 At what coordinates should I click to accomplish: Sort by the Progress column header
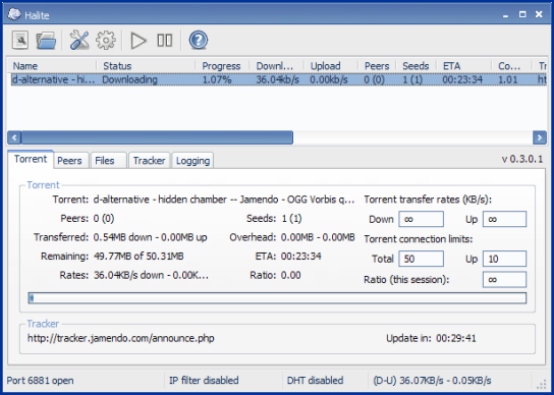click(221, 66)
